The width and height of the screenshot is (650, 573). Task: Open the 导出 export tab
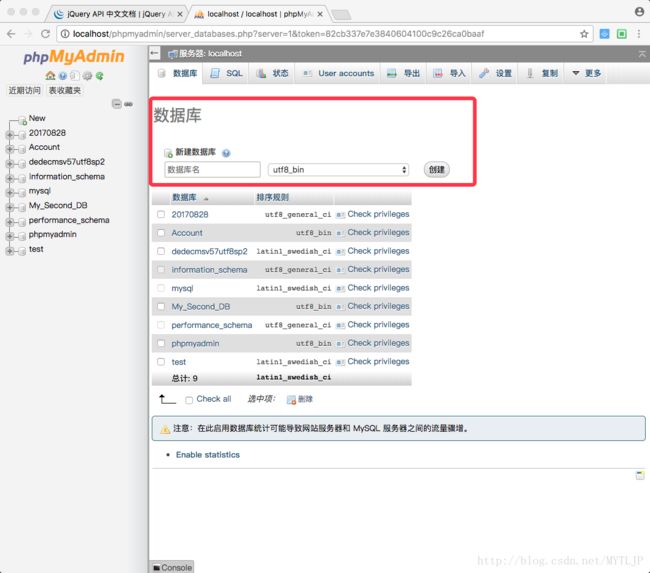[x=403, y=73]
